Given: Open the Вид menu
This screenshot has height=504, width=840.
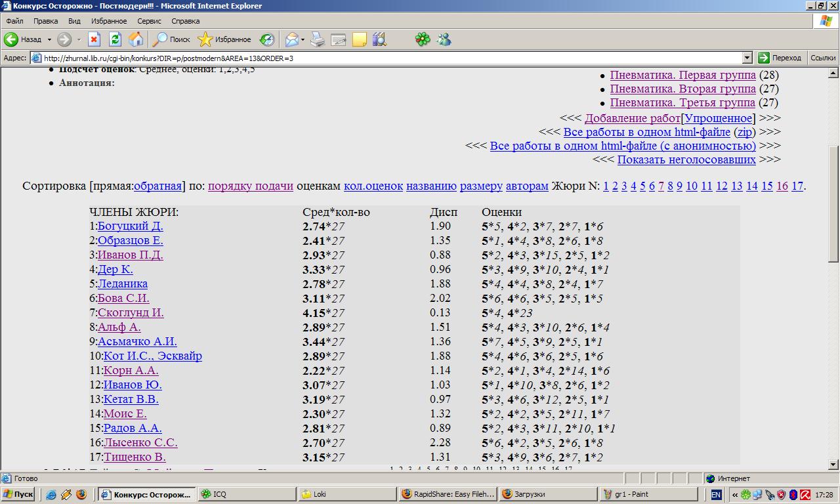Looking at the screenshot, I should coord(74,21).
